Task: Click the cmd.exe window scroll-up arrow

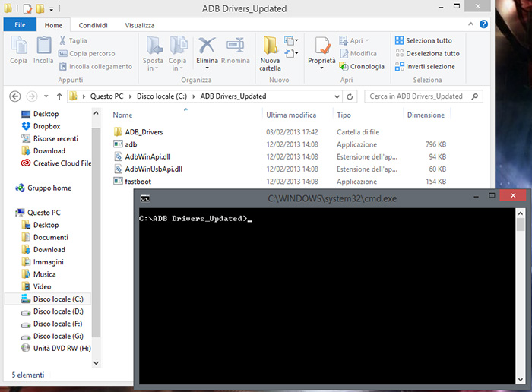Action: pyautogui.click(x=520, y=213)
